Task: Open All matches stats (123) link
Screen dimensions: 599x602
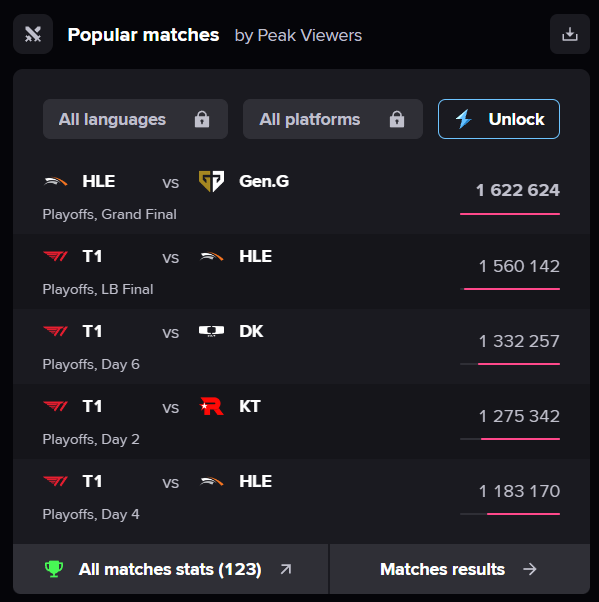Action: 171,569
